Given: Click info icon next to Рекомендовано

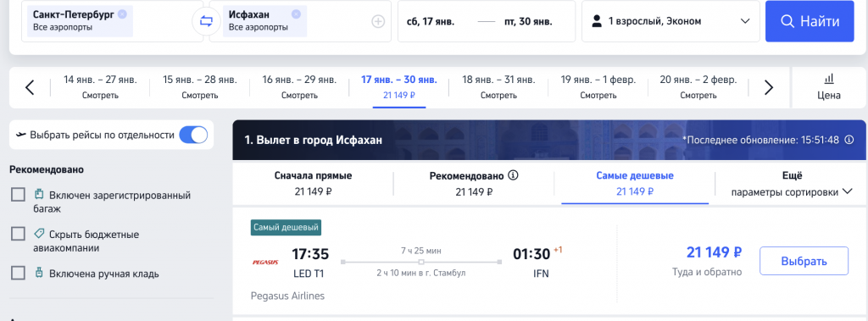Looking at the screenshot, I should 513,175.
